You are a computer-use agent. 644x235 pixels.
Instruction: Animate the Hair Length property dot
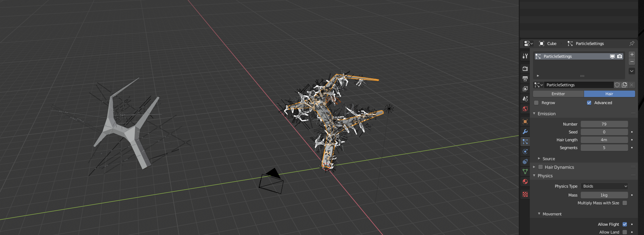(x=632, y=140)
